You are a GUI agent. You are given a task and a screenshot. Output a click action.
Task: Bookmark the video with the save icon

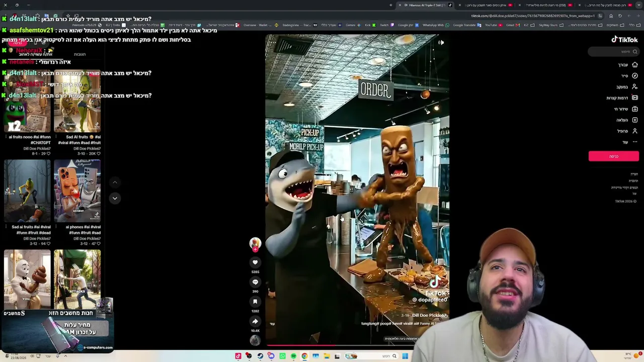click(x=255, y=302)
